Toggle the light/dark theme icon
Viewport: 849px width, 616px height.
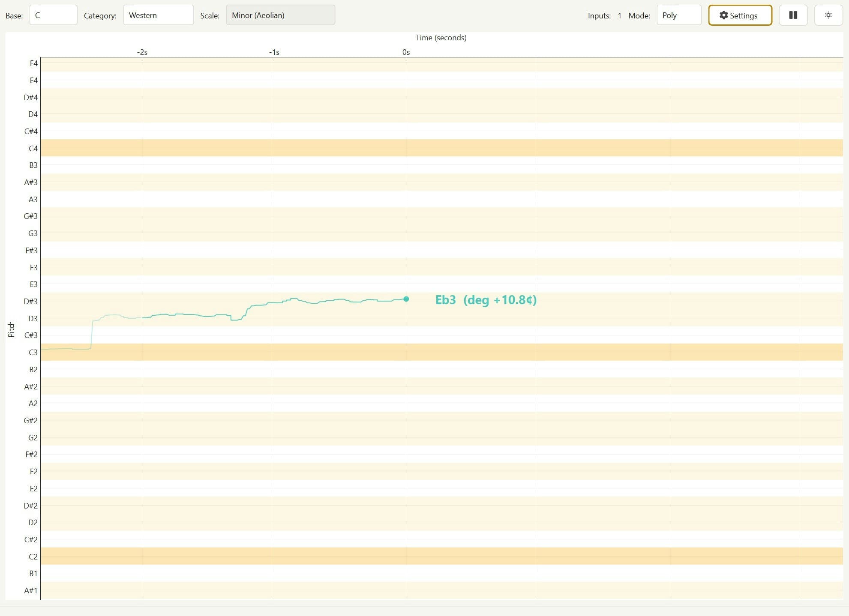tap(828, 15)
